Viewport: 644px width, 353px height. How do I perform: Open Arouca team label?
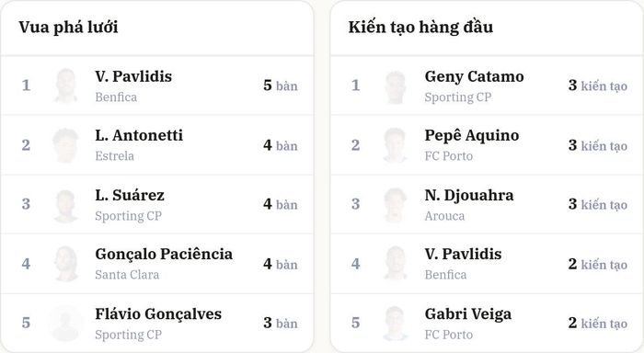click(x=444, y=216)
